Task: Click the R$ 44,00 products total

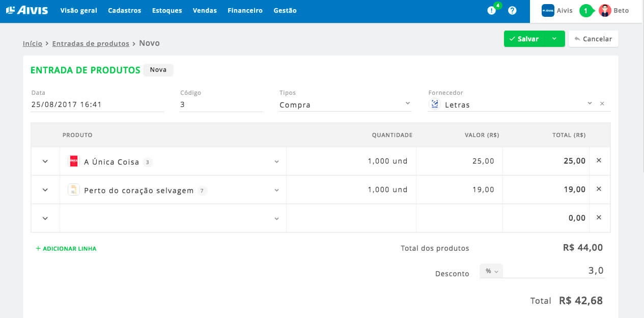Action: click(583, 248)
